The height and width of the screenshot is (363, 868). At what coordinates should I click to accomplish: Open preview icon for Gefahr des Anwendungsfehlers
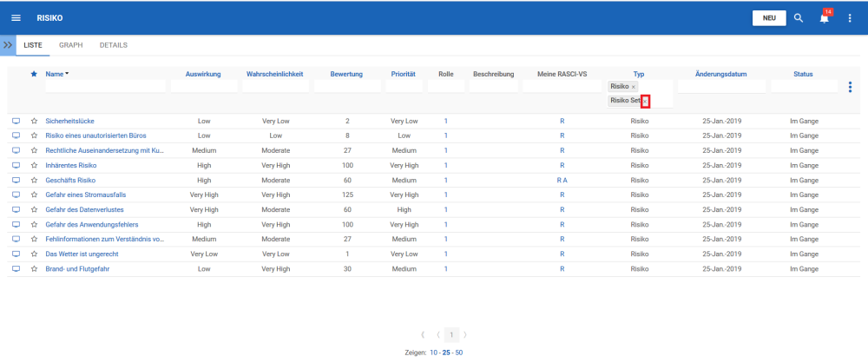[16, 224]
